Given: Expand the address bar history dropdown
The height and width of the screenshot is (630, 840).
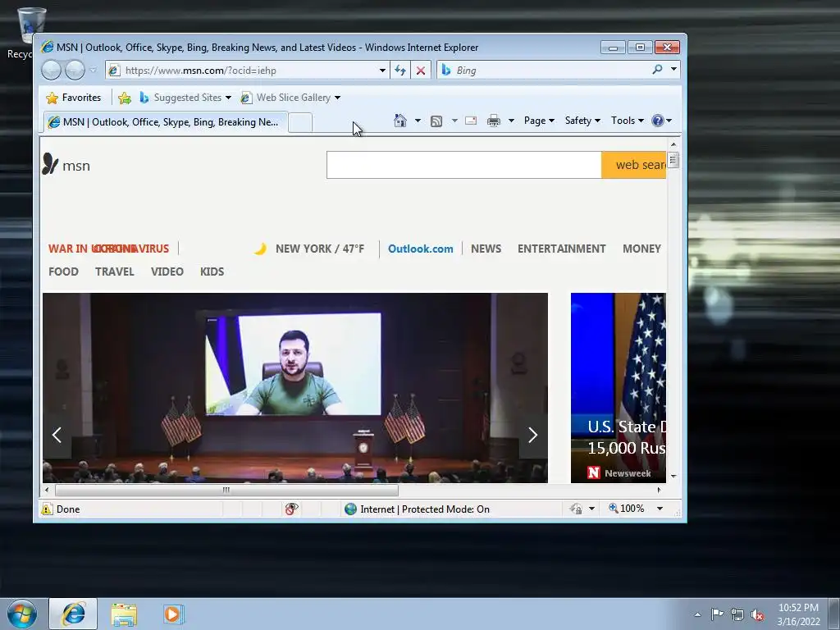Looking at the screenshot, I should (x=382, y=71).
